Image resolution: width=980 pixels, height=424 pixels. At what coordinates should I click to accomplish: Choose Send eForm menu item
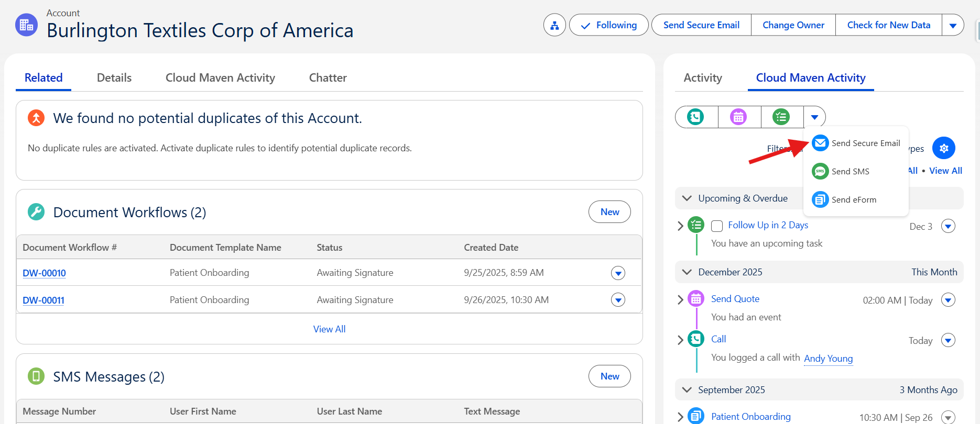pos(856,199)
